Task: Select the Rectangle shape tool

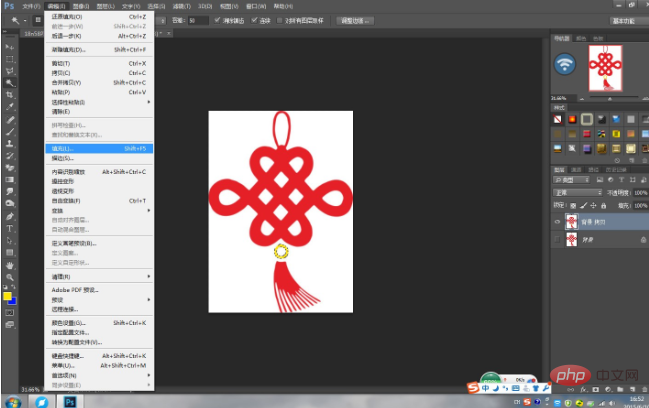Action: pyautogui.click(x=10, y=252)
